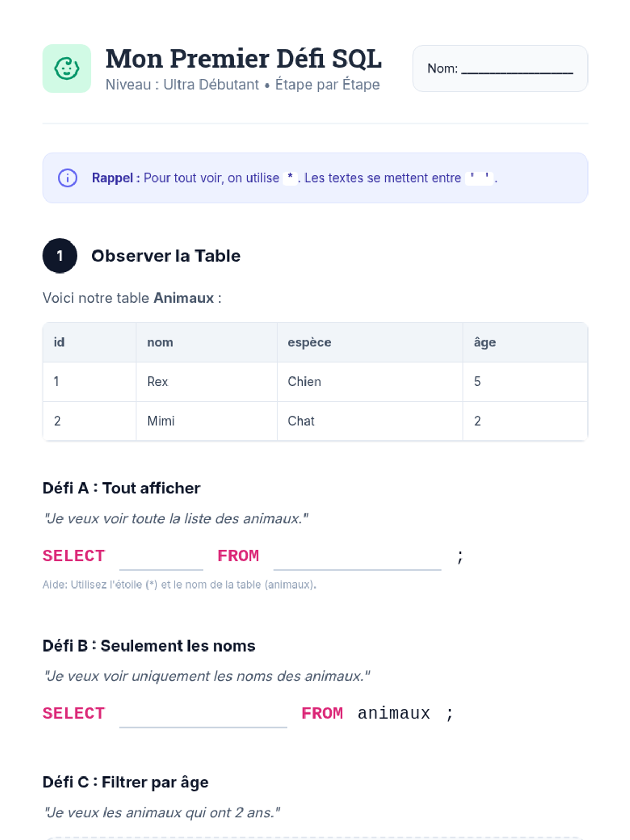Click the Nom name input line
Image resolution: width=630 pixels, height=840 pixels.
517,69
